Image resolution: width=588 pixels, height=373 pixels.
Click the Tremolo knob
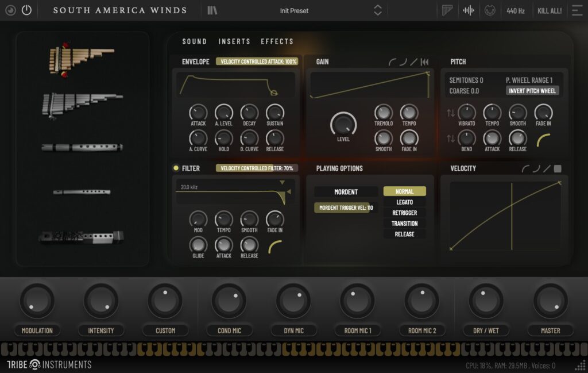tap(383, 112)
